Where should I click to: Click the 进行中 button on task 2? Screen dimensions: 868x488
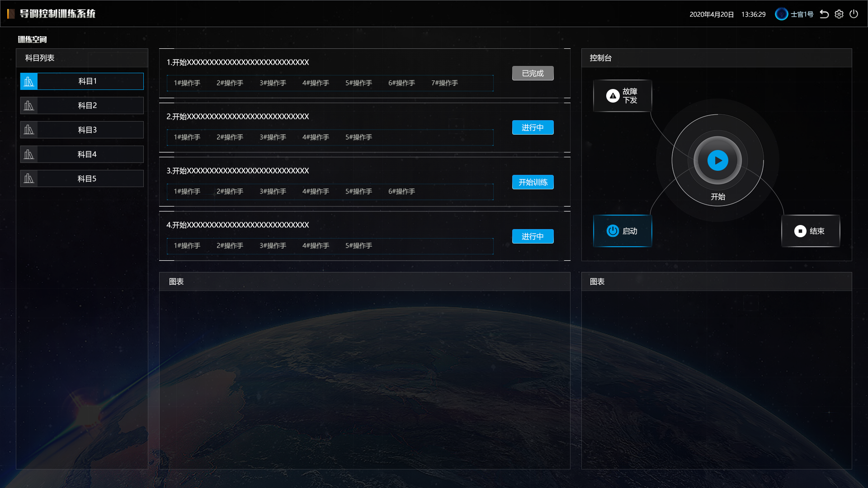pos(533,127)
